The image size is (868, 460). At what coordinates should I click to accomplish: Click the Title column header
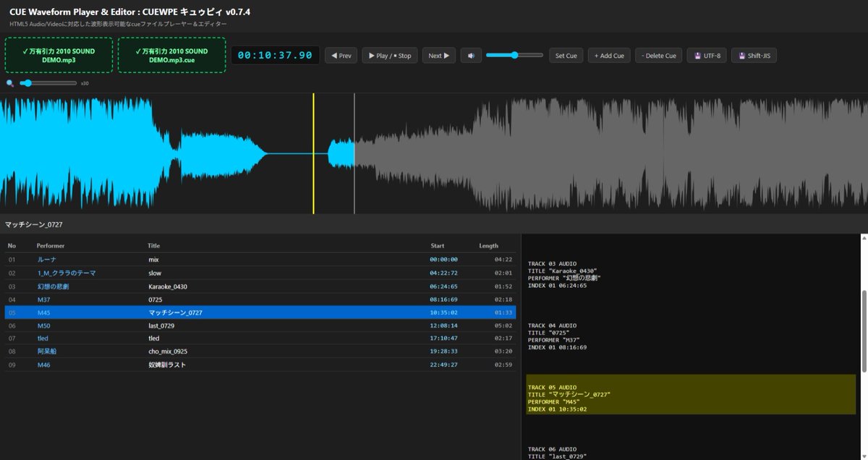coord(153,246)
